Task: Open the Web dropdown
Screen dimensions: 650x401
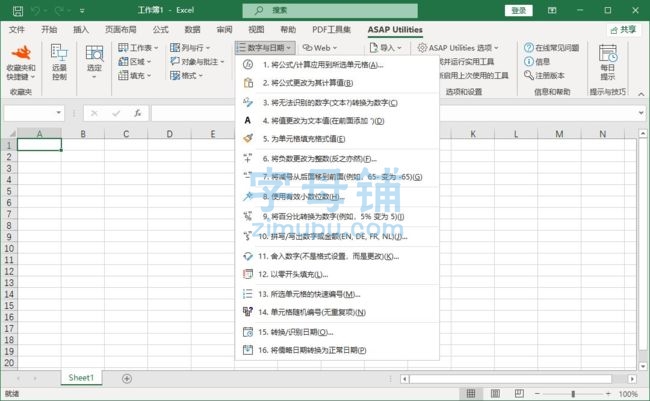Action: tap(319, 48)
